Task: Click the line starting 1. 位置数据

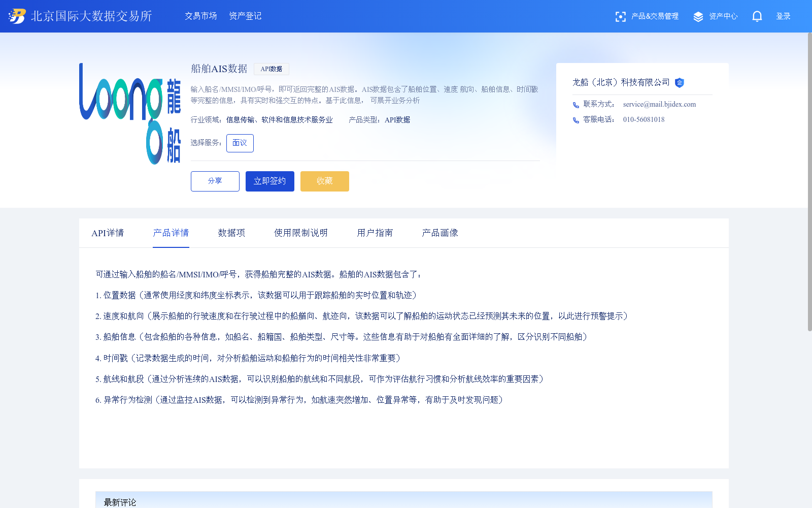Action: pos(256,295)
